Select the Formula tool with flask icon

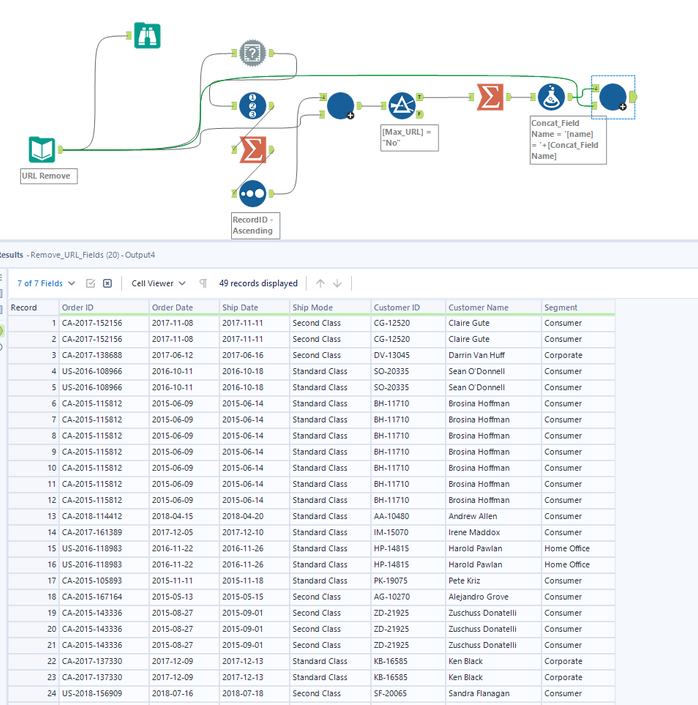[x=551, y=97]
